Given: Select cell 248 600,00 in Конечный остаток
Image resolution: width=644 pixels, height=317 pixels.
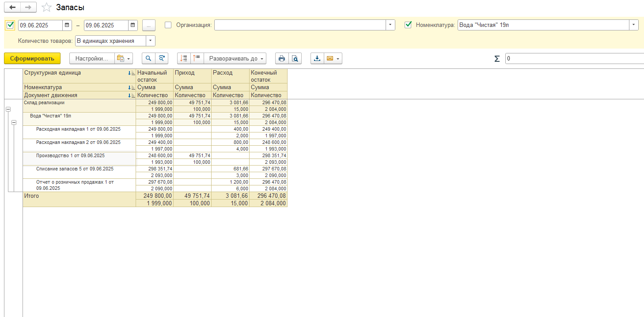Looking at the screenshot, I should (x=268, y=142).
